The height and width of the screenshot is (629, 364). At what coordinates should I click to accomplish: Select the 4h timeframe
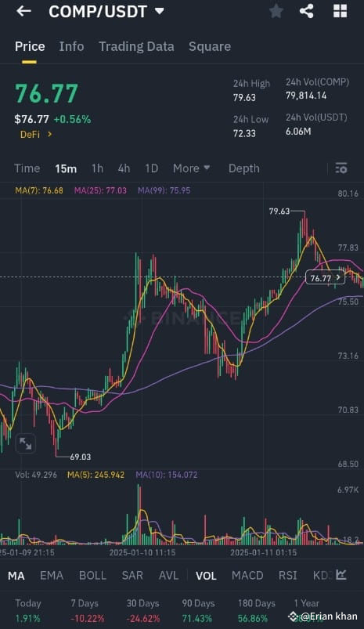124,168
